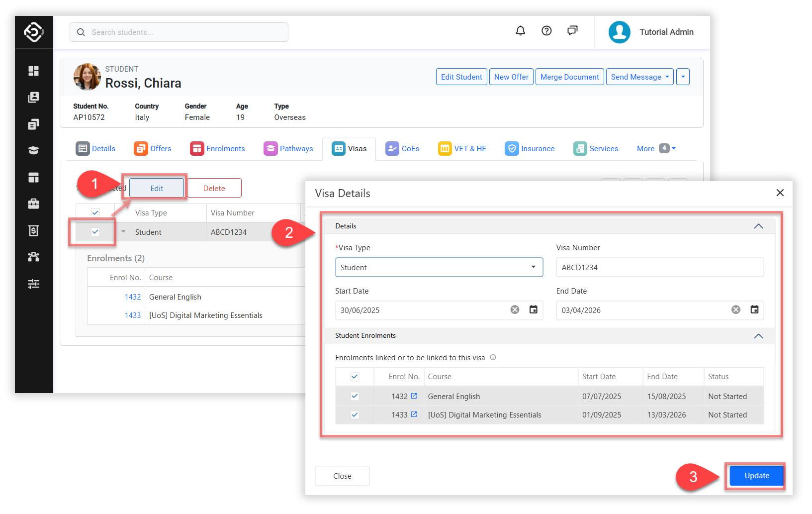Clear the Start Date field

point(515,310)
